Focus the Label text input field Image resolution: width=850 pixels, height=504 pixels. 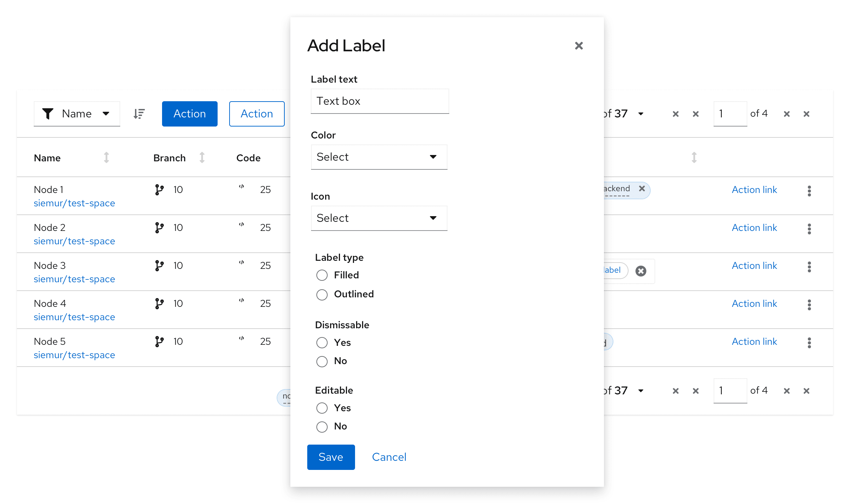380,101
